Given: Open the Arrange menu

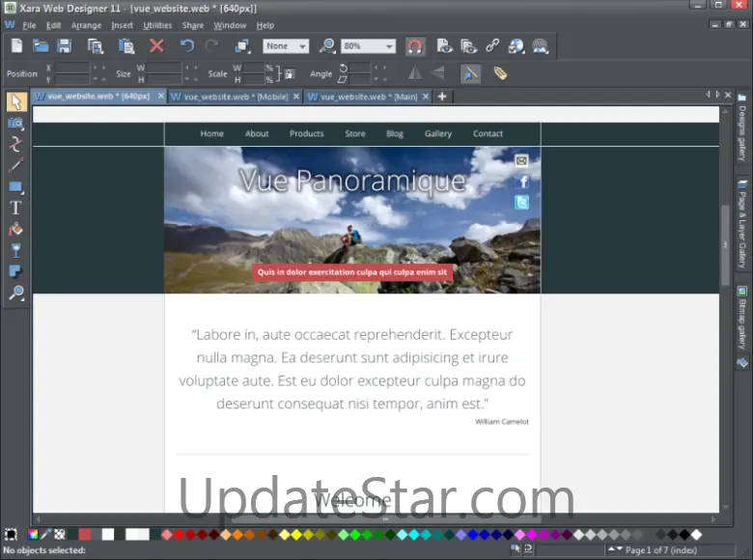Looking at the screenshot, I should click(86, 25).
